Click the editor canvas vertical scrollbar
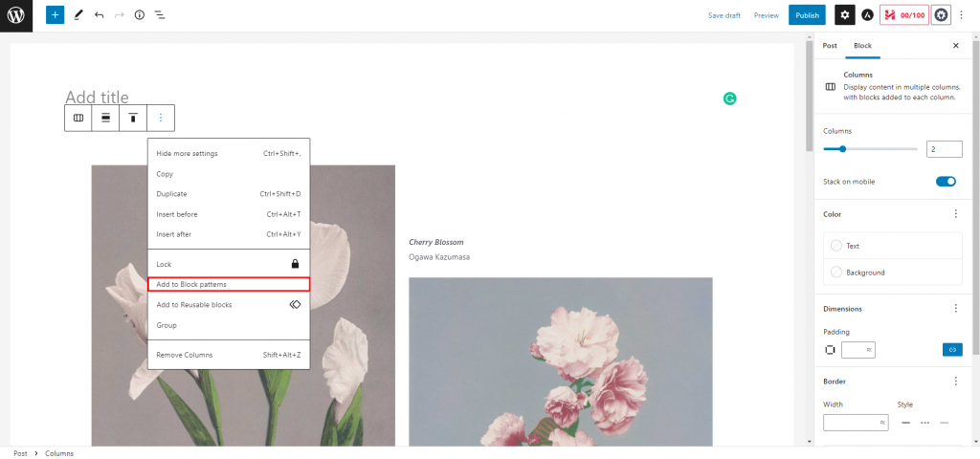 pyautogui.click(x=810, y=97)
